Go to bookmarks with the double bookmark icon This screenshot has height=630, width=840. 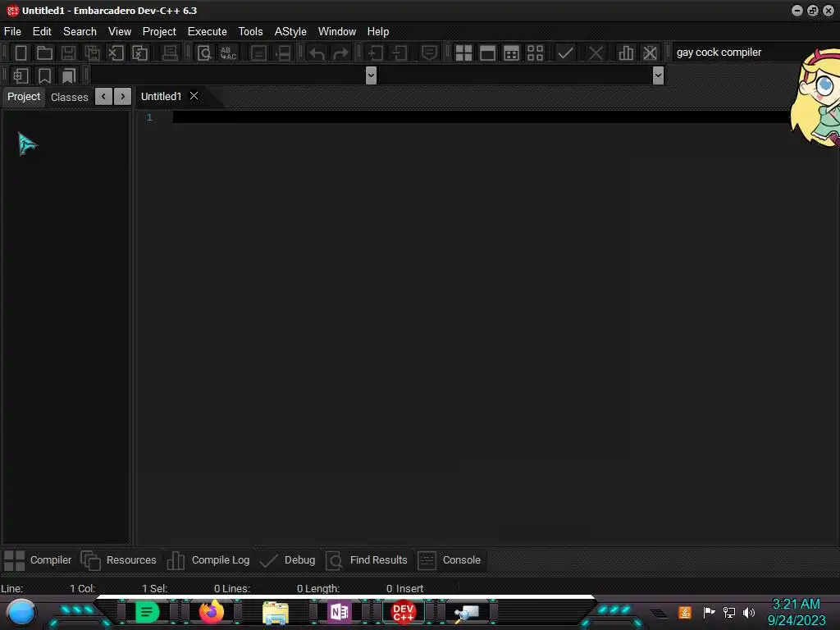coord(69,75)
